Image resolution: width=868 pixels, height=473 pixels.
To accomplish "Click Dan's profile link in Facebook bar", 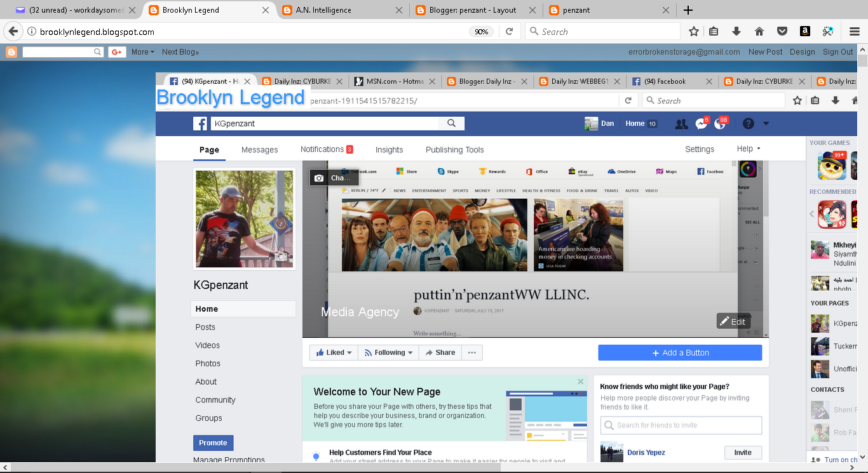I will (599, 124).
